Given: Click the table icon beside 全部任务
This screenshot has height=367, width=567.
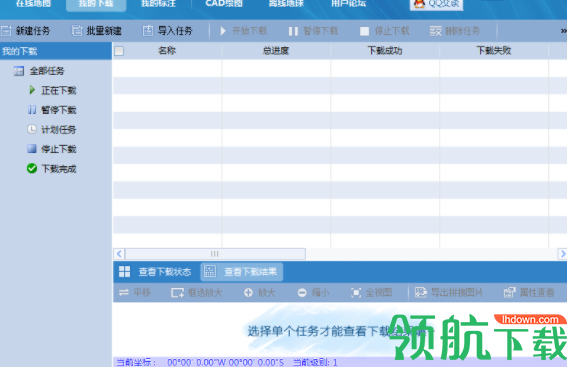Looking at the screenshot, I should [19, 71].
